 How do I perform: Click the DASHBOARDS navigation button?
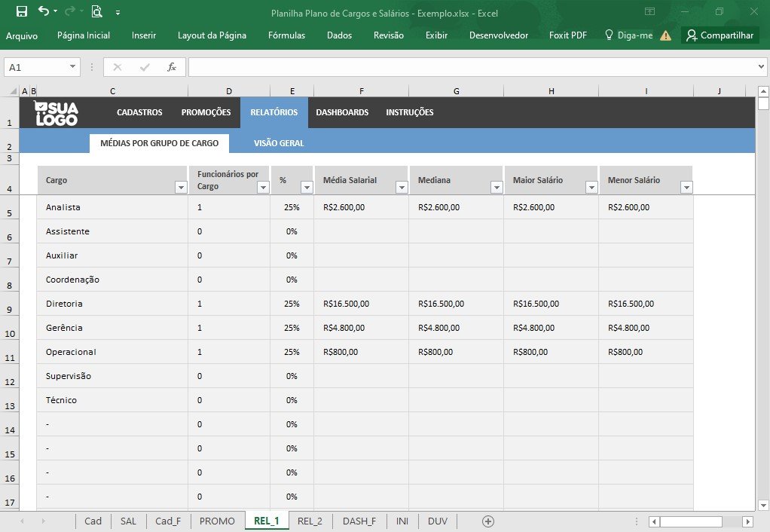point(342,112)
